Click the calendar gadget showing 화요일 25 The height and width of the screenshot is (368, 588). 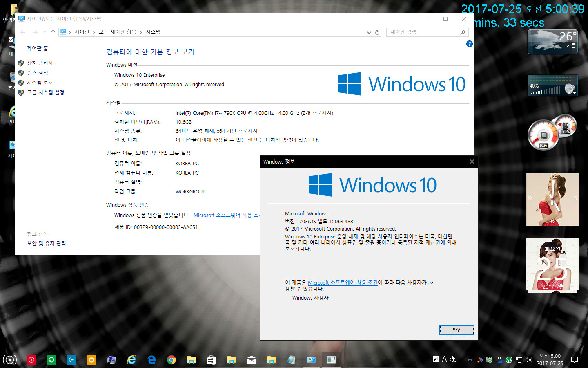pos(552,265)
